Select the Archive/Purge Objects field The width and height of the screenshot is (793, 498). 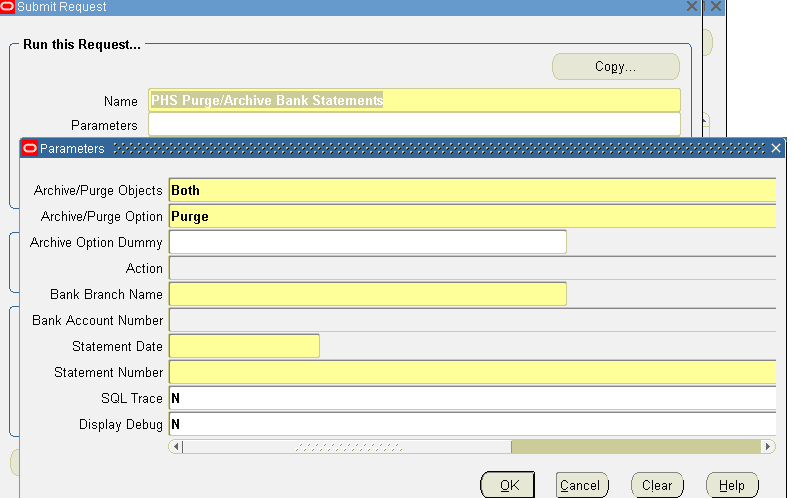[472, 191]
